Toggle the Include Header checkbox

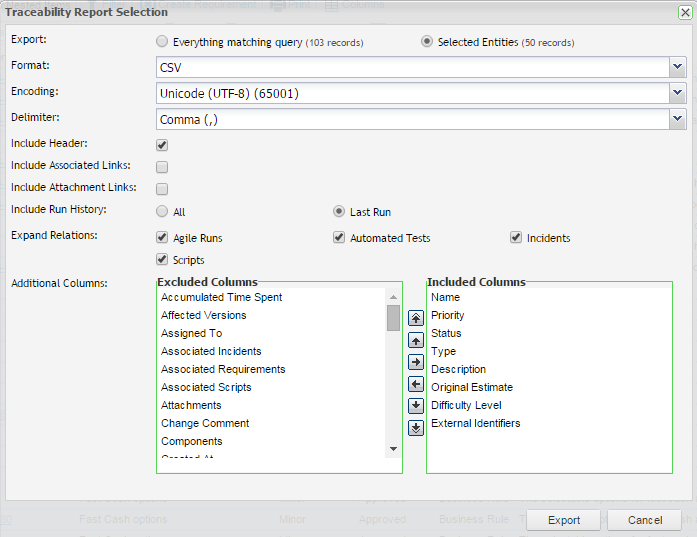click(x=162, y=145)
